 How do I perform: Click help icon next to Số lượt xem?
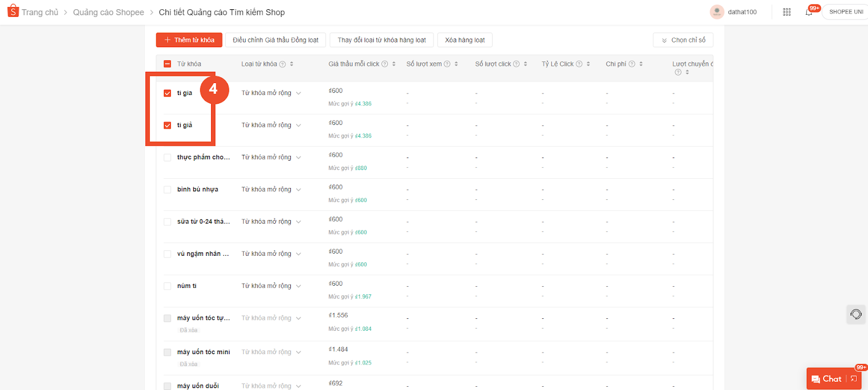[447, 64]
